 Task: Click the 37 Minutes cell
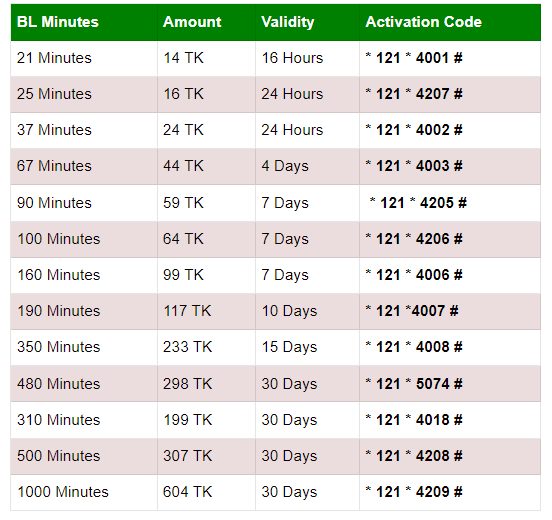click(x=84, y=130)
